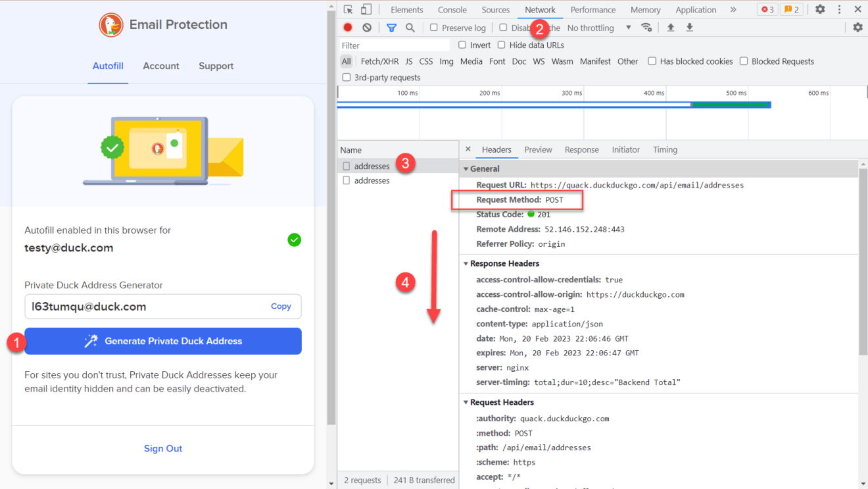Switch to Application tab

pos(696,10)
